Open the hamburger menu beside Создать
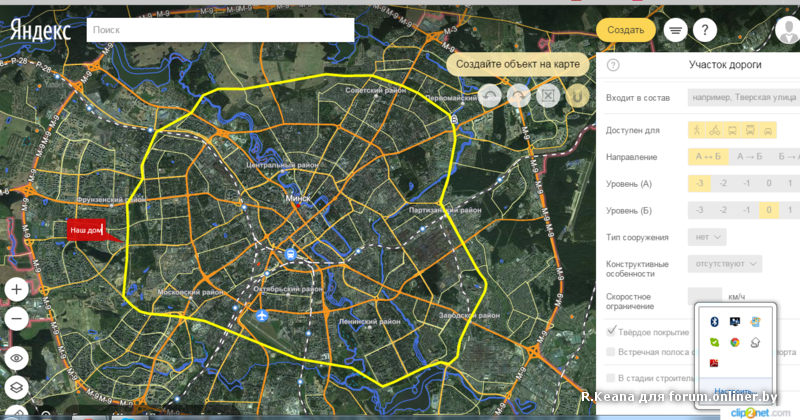Image resolution: width=800 pixels, height=420 pixels. [x=675, y=30]
